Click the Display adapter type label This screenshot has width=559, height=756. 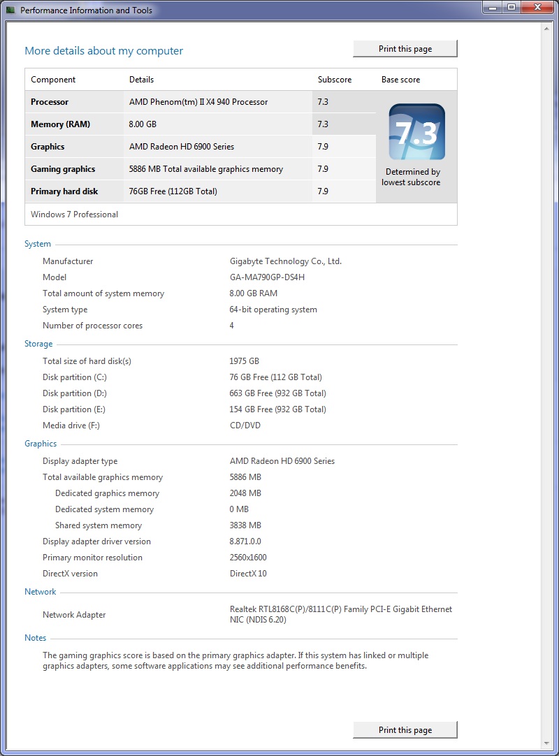[x=80, y=461]
